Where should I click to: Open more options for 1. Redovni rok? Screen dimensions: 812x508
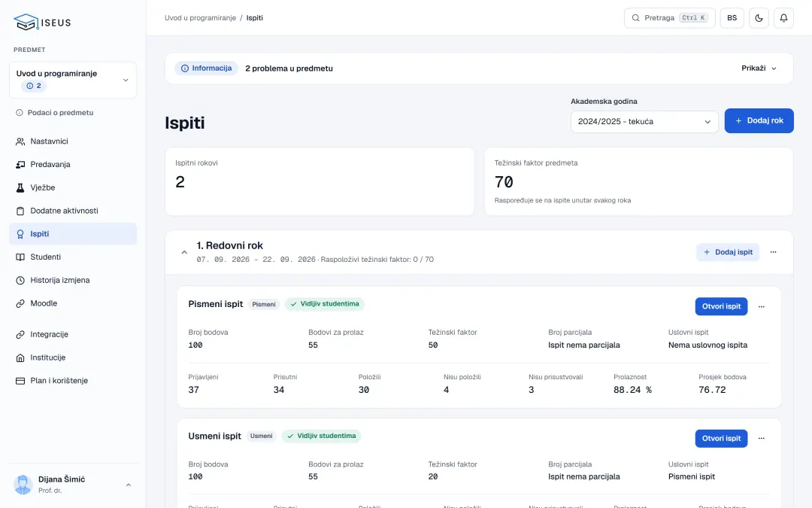pos(773,252)
